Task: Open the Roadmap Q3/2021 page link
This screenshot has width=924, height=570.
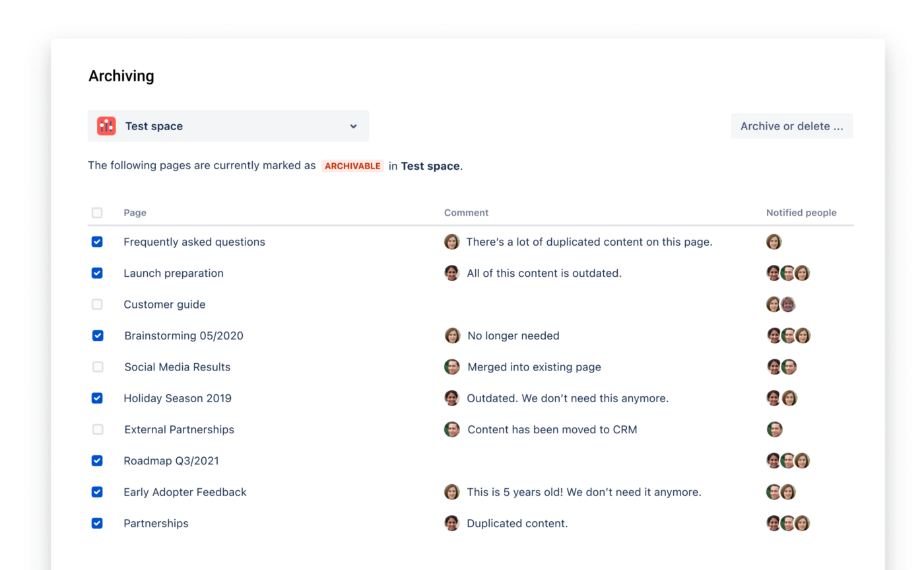Action: pos(171,461)
